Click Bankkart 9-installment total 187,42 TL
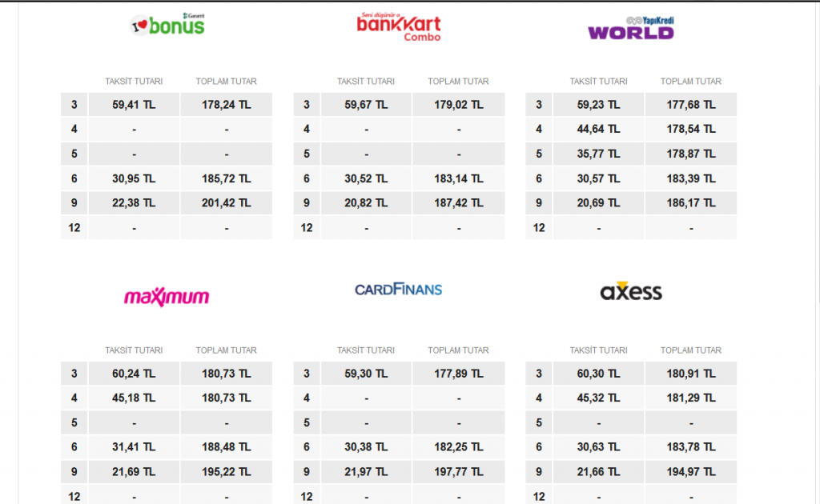This screenshot has width=820, height=504. click(x=458, y=203)
